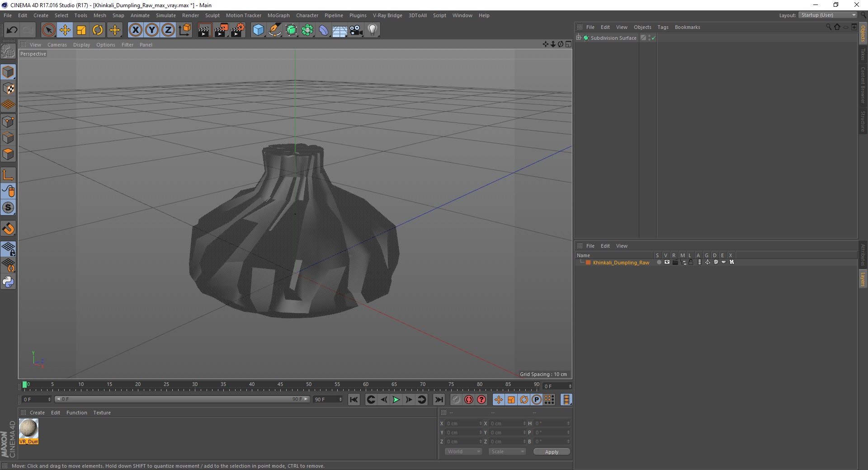Add a Cube primitive object

pyautogui.click(x=258, y=30)
